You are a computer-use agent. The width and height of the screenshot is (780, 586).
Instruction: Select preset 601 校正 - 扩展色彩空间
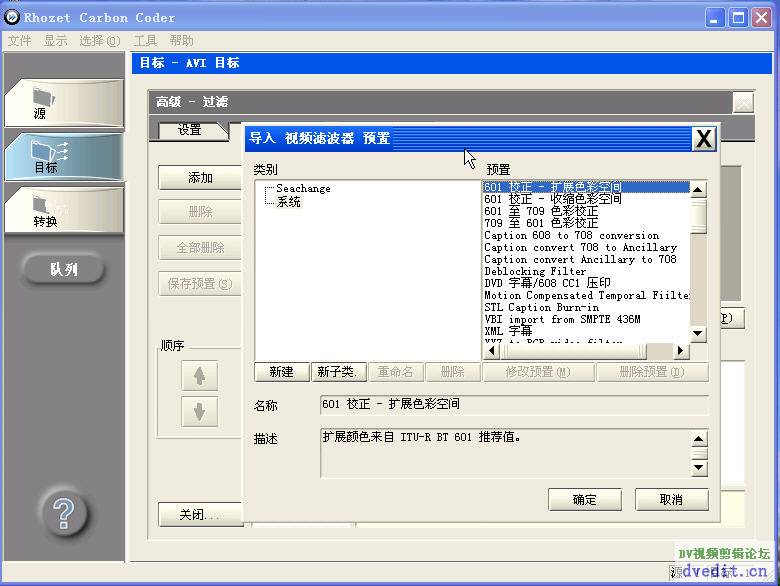586,187
